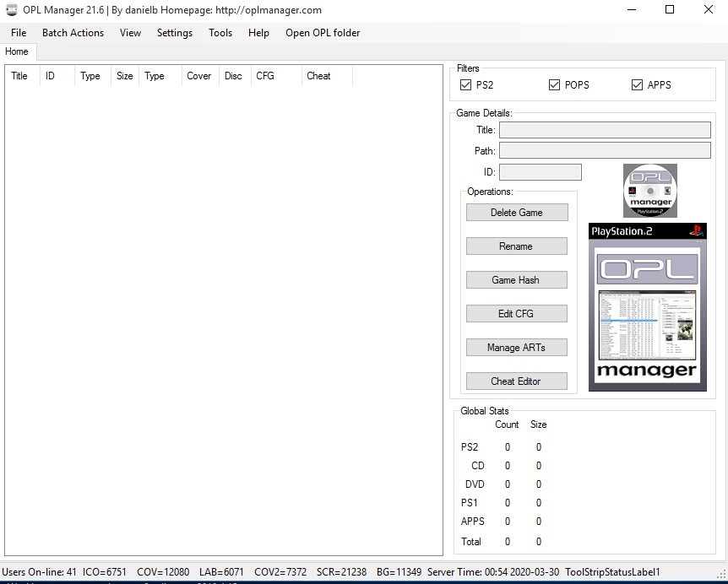Open the Tools menu
Image resolution: width=728 pixels, height=584 pixels.
click(220, 33)
